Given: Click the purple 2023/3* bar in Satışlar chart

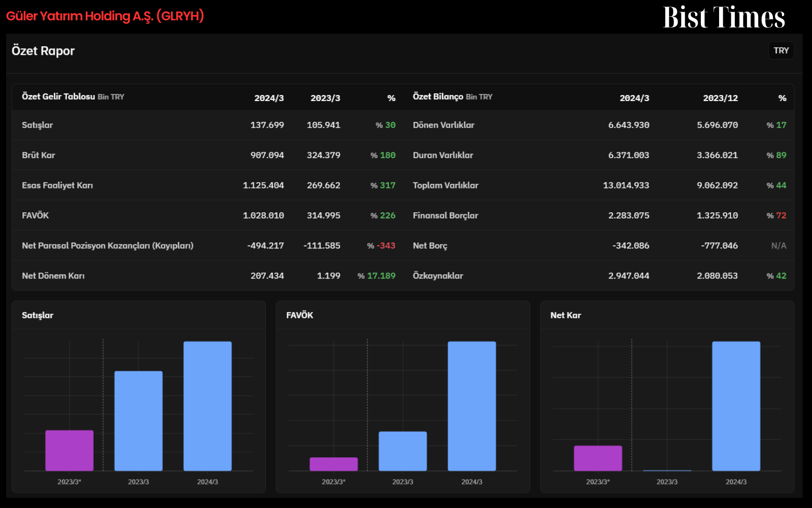Looking at the screenshot, I should pos(70,451).
